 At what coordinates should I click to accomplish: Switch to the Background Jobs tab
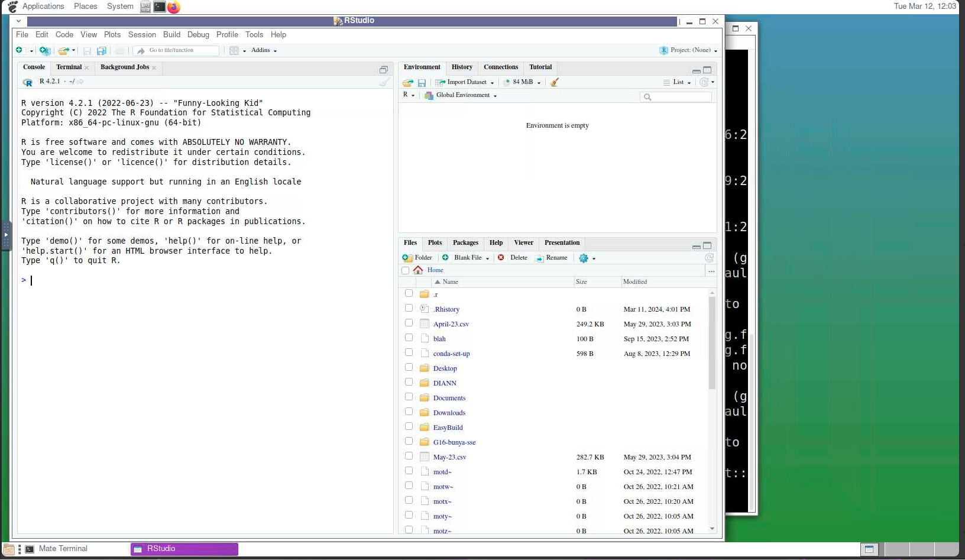pyautogui.click(x=125, y=67)
